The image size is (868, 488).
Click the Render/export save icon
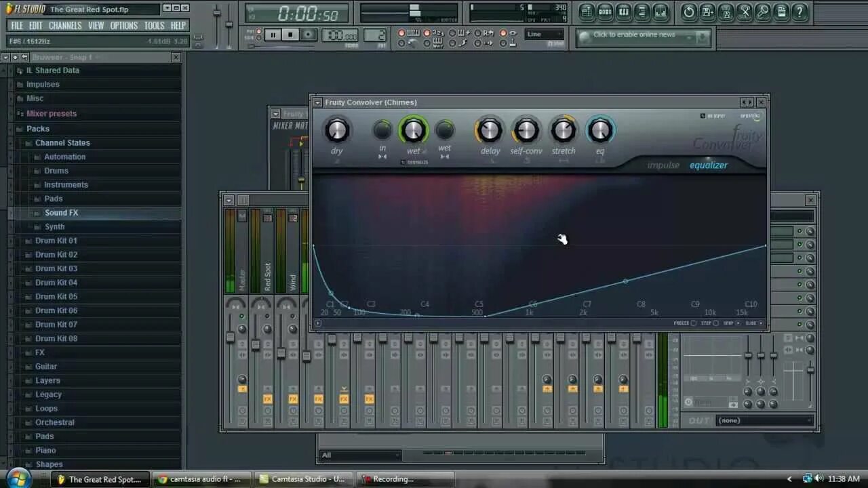726,12
